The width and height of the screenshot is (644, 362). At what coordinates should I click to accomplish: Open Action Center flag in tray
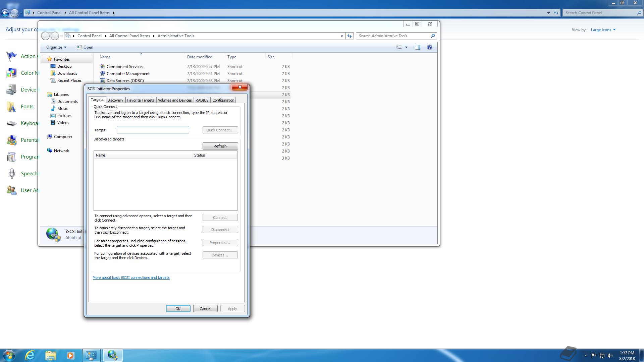tap(594, 356)
